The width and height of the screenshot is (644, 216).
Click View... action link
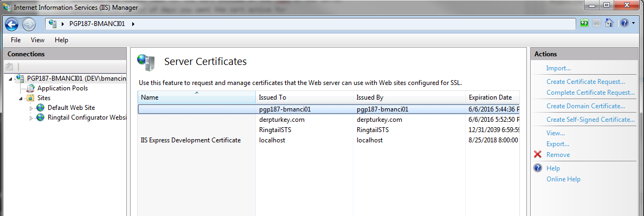tap(555, 133)
